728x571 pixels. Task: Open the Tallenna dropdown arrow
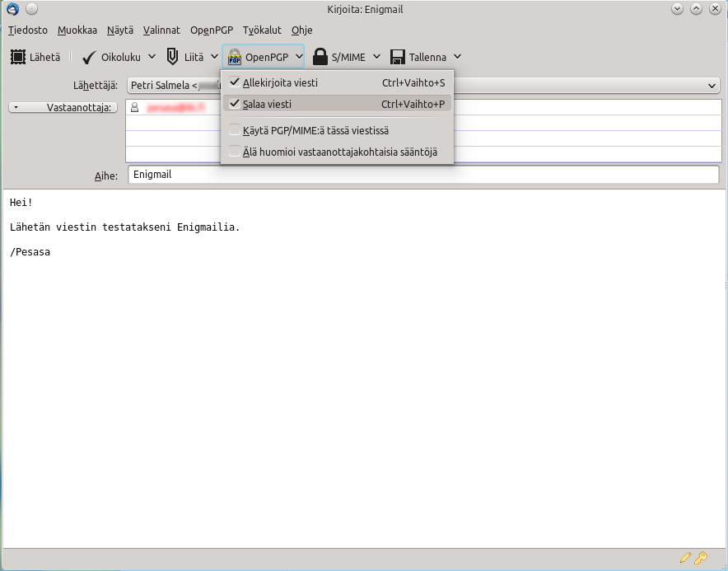click(x=457, y=57)
